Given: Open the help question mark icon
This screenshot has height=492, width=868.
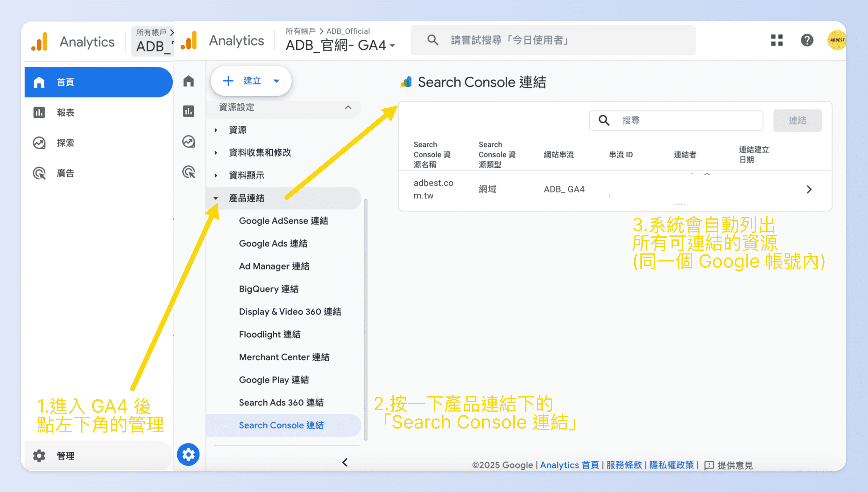Looking at the screenshot, I should click(x=807, y=40).
